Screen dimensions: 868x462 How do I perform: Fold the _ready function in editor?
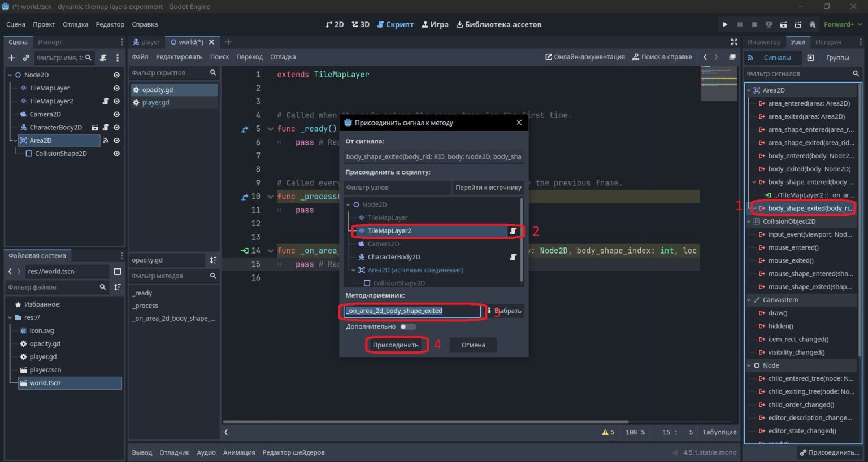point(270,129)
